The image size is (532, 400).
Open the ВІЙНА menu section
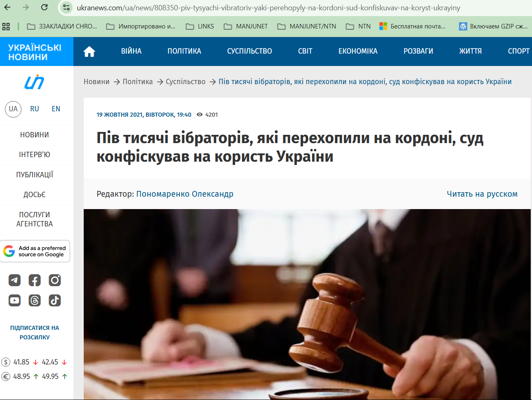(131, 51)
